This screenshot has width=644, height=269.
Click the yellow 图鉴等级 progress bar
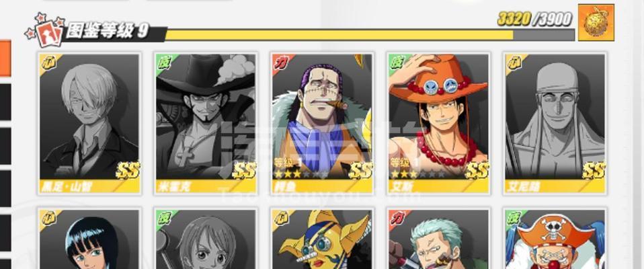[370, 35]
